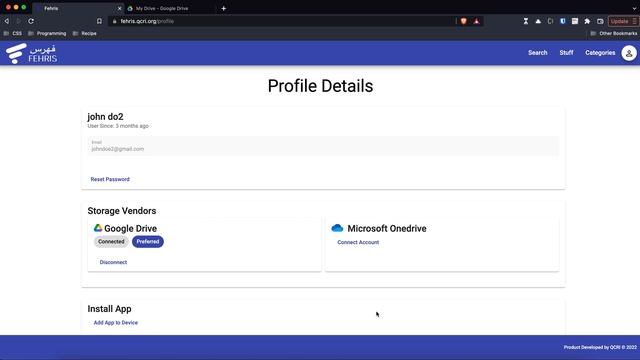Open the Extensions puzzle piece menu

coord(587,21)
